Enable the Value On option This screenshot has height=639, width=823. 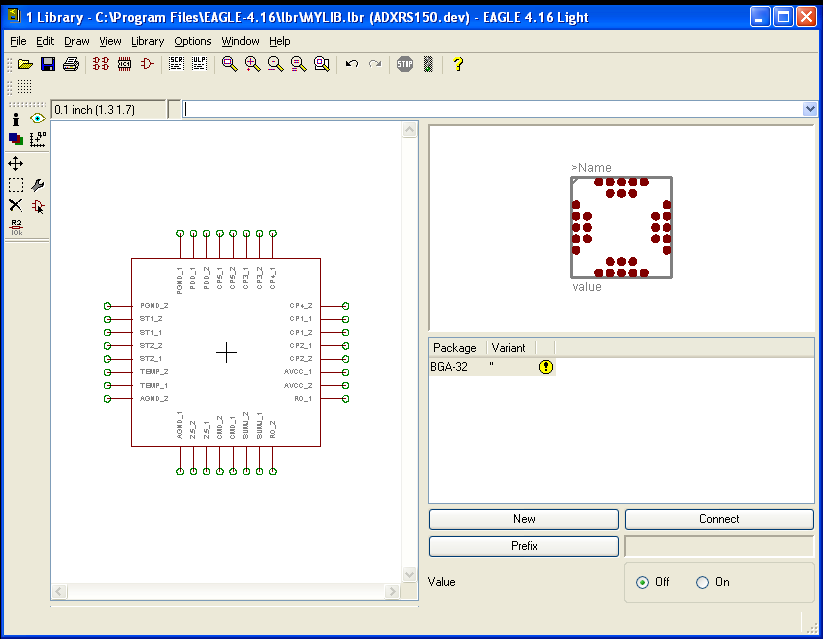coord(701,583)
